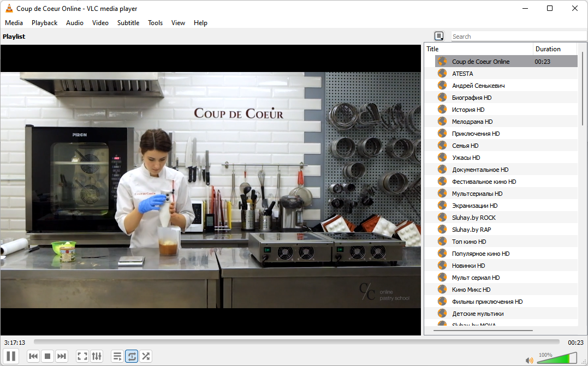Viewport: 588px width, 366px height.
Task: Select Топ кино HD playlist entry
Action: 506,241
